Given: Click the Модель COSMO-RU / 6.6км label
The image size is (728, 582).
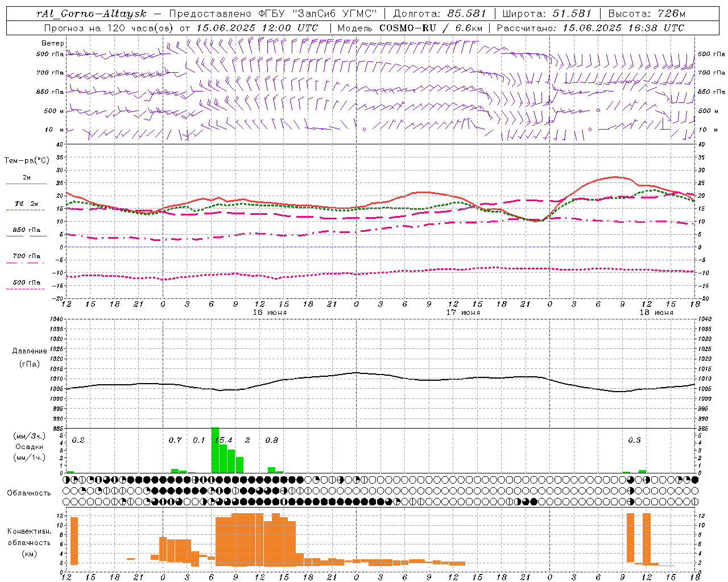Looking at the screenshot, I should [x=410, y=28].
